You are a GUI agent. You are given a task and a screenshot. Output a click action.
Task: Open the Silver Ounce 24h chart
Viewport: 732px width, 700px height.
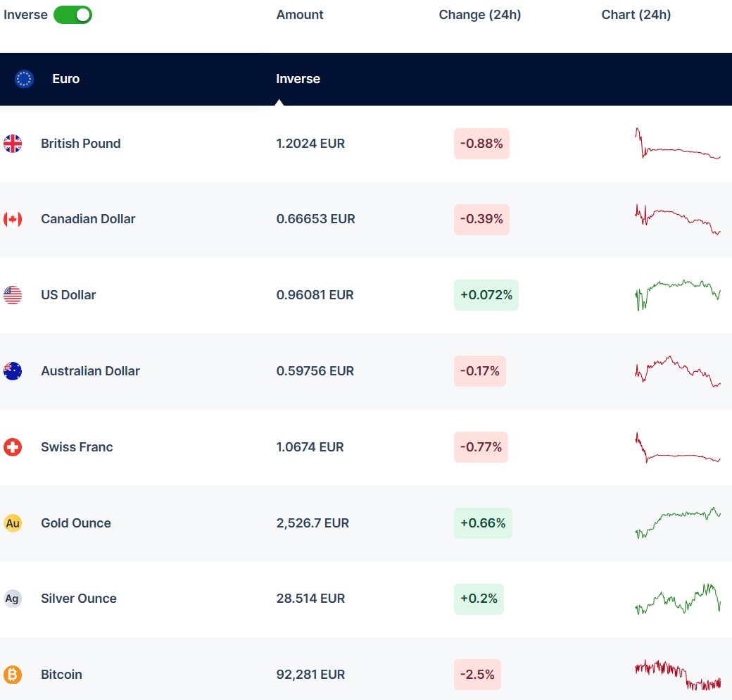(677, 599)
